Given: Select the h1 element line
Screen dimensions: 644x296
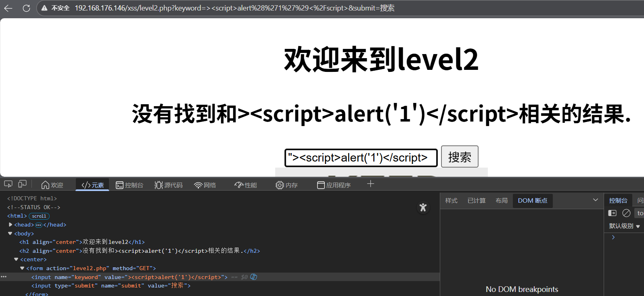Looking at the screenshot, I should [x=82, y=242].
